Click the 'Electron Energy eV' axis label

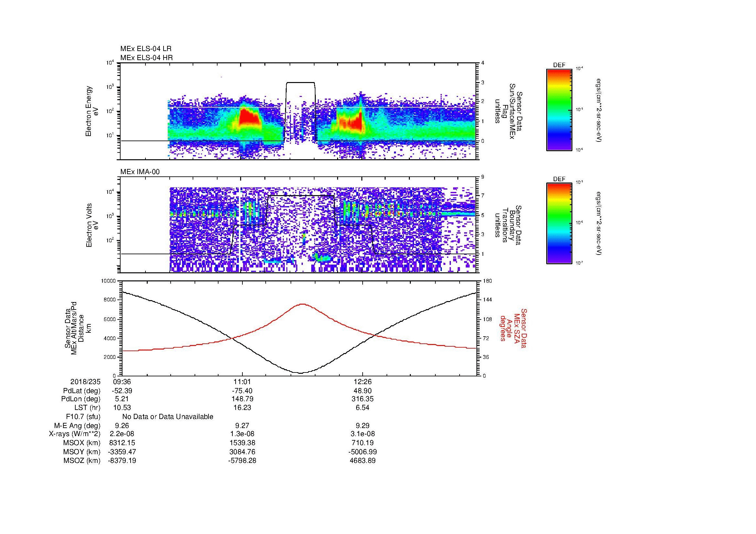click(92, 111)
